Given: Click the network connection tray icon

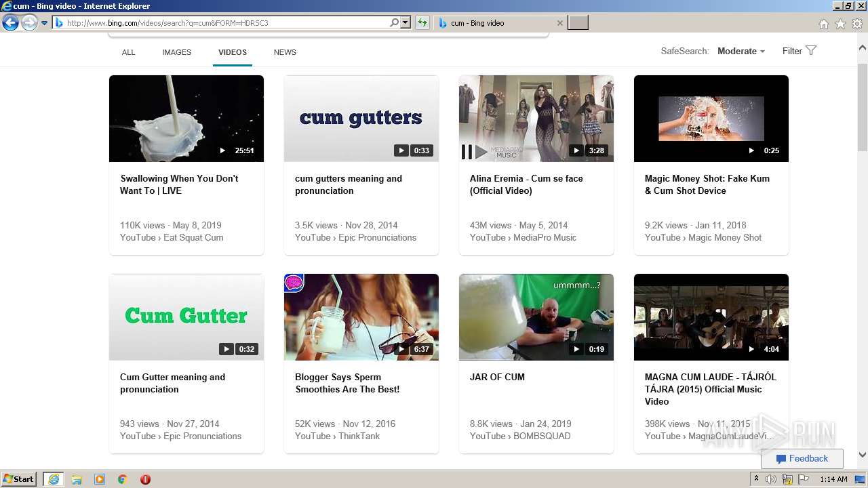Looking at the screenshot, I should [787, 479].
